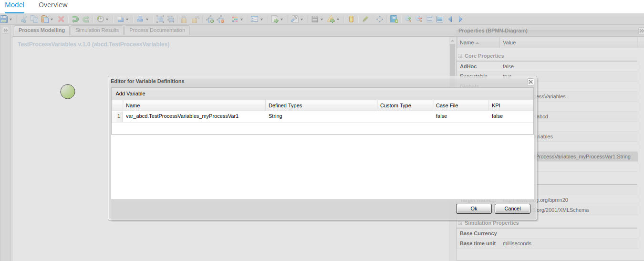
Task: Click the Case File column header
Action: [x=461, y=105]
